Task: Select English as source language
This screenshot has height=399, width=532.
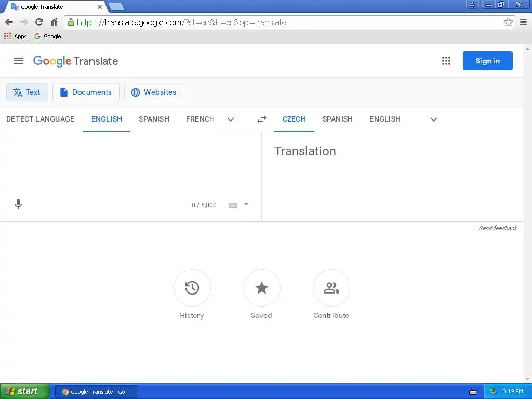Action: click(107, 119)
